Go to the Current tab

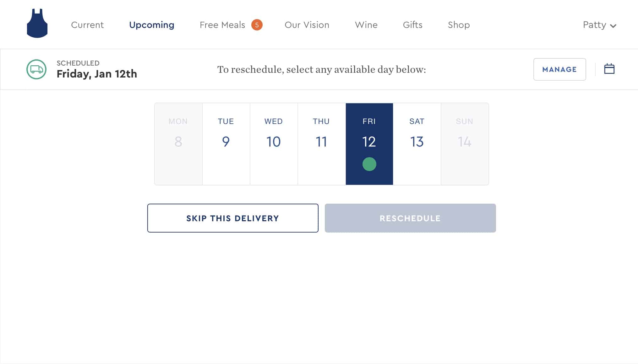click(87, 25)
